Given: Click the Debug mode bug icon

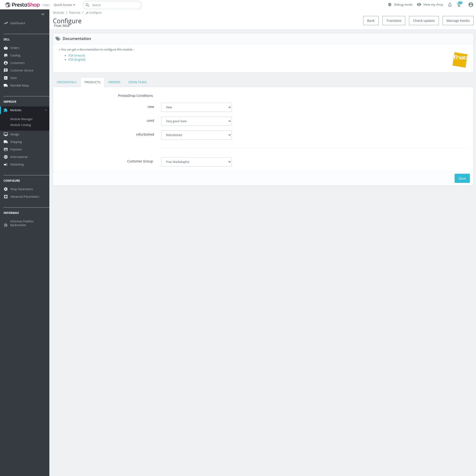Looking at the screenshot, I should click(390, 5).
